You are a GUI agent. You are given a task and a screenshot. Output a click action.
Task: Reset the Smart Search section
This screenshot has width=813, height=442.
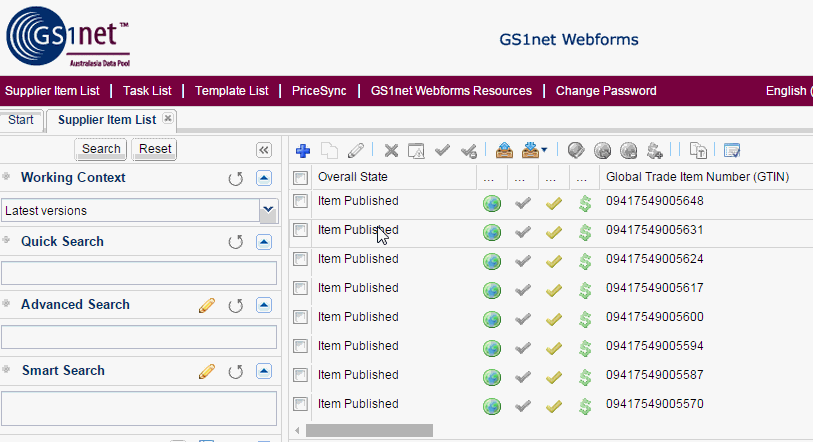(x=236, y=371)
